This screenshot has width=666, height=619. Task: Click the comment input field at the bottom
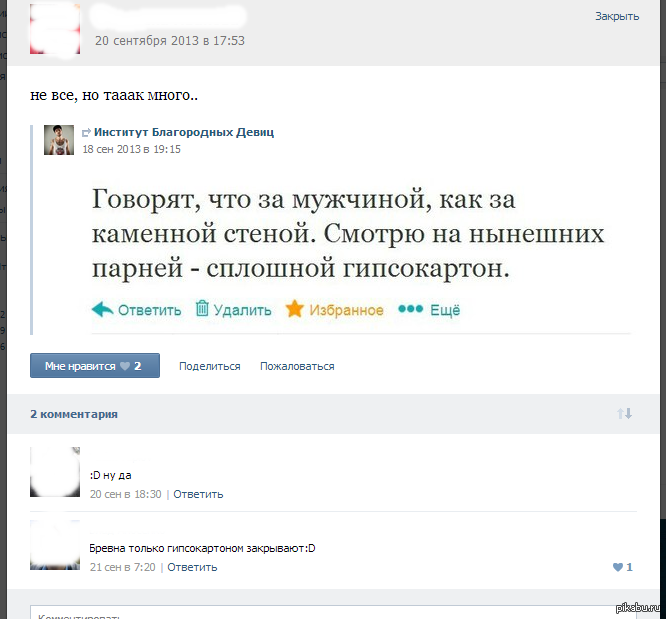pyautogui.click(x=330, y=612)
